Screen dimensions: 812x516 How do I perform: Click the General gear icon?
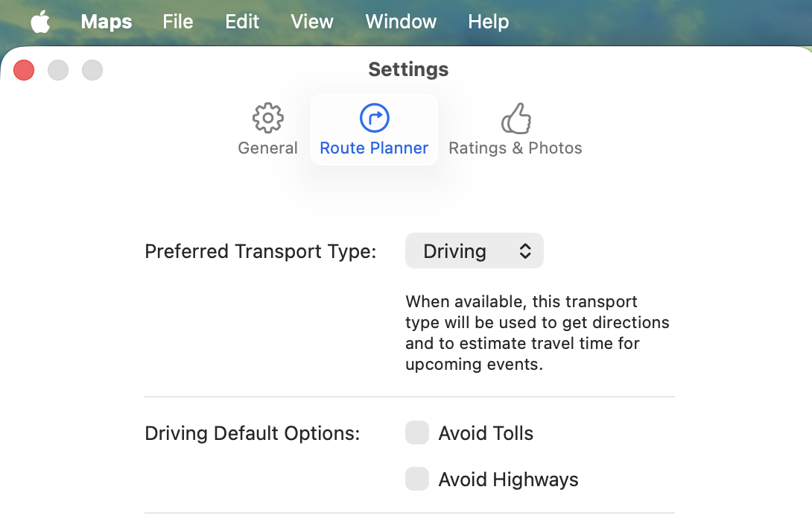pos(267,118)
